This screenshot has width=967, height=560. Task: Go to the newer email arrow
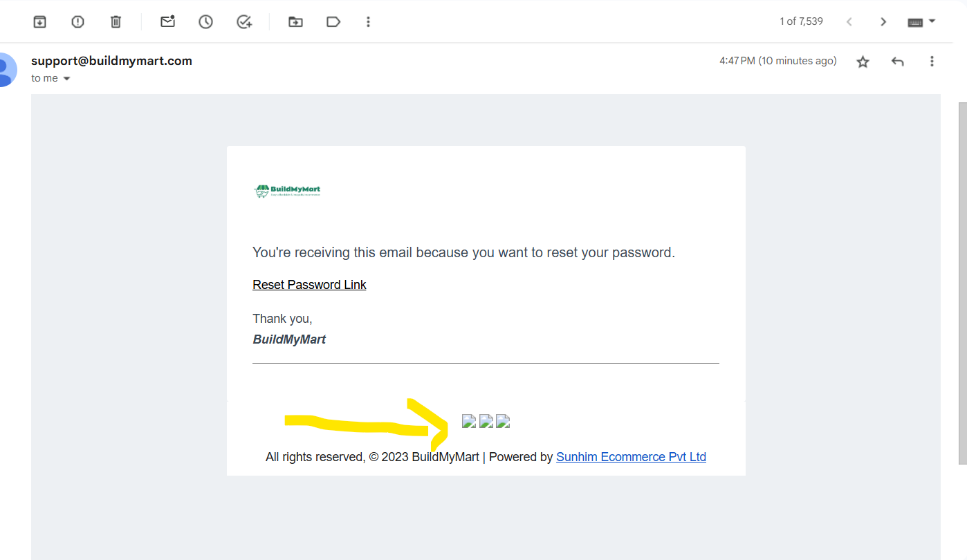click(849, 21)
